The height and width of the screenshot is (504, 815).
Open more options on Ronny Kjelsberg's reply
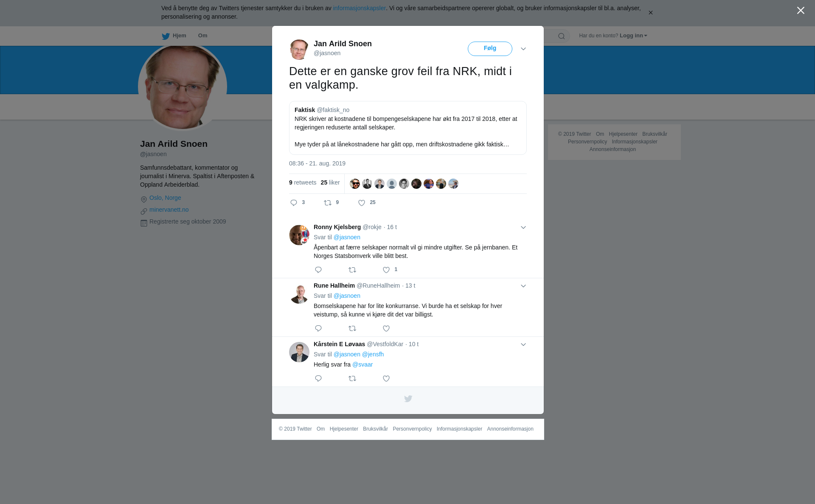click(523, 227)
